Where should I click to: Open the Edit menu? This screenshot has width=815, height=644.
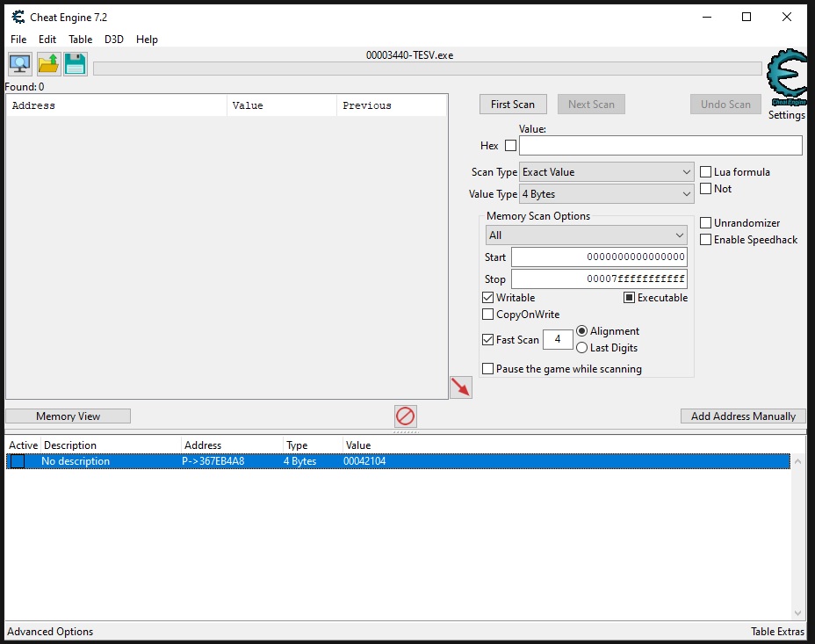pyautogui.click(x=47, y=40)
